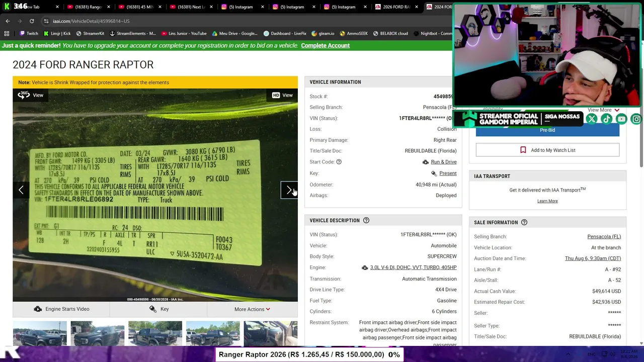Image resolution: width=644 pixels, height=362 pixels.
Task: Open the HD View of photo
Action: [282, 95]
